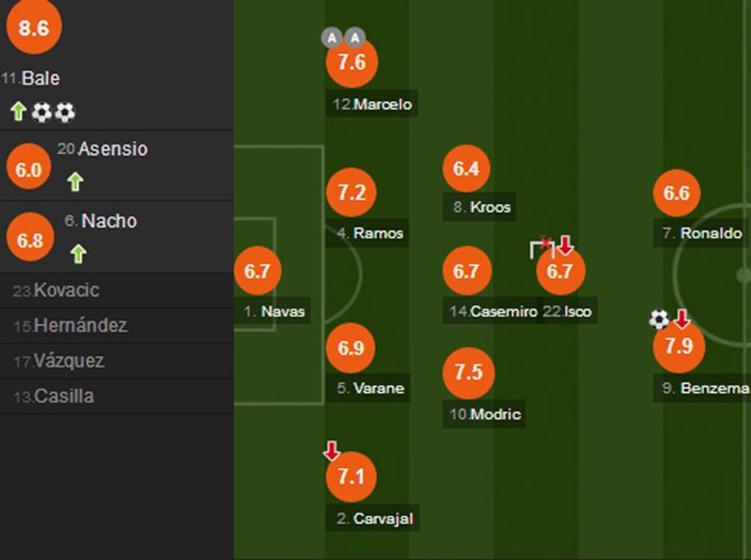Click the goal ball icon beside Benzema
The height and width of the screenshot is (560, 751).
659,319
